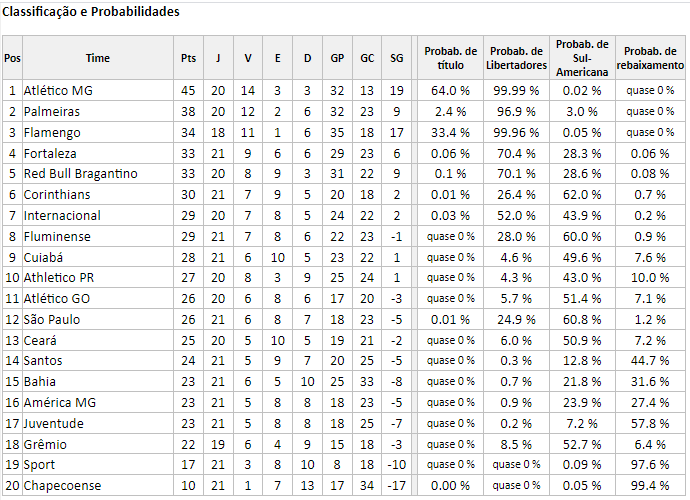Select the Grêmio team name
Screen dimensions: 690x500
coord(45,445)
